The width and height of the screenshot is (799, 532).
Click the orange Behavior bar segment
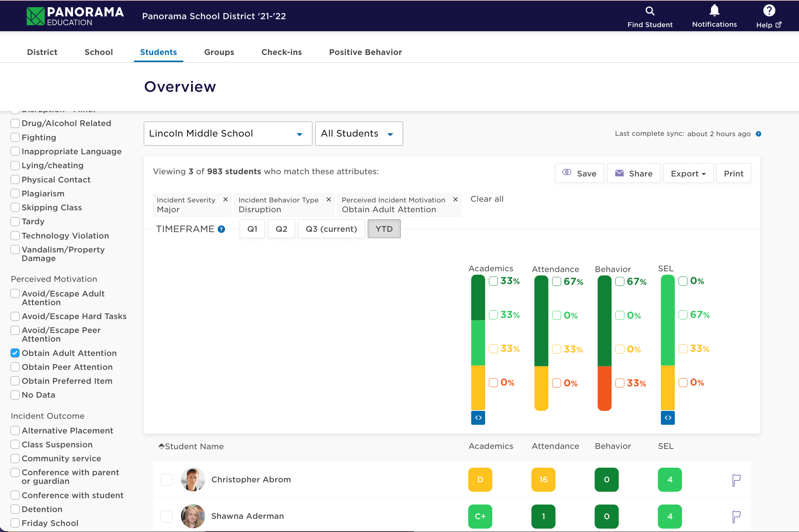604,388
